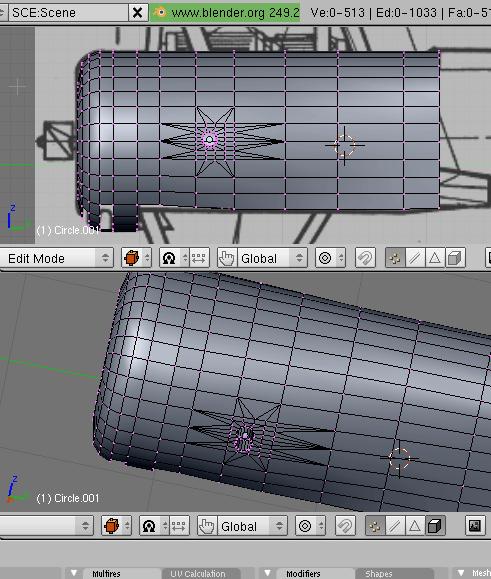The width and height of the screenshot is (491, 579).
Task: Click the render image icon in the lower viewport
Action: point(475,525)
